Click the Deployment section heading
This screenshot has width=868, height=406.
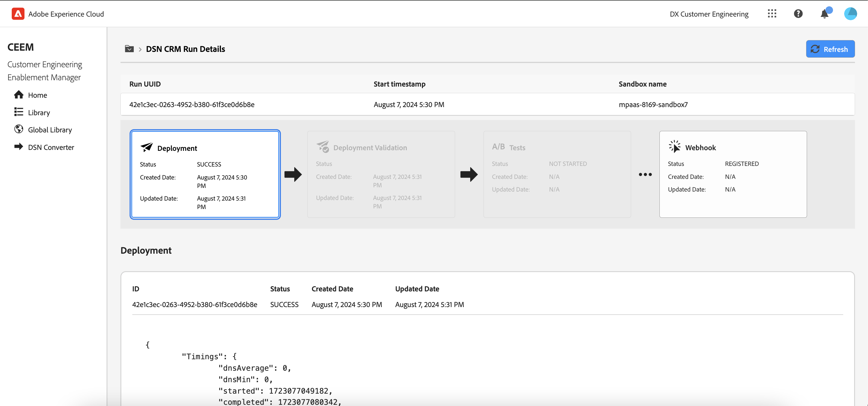[x=146, y=250]
